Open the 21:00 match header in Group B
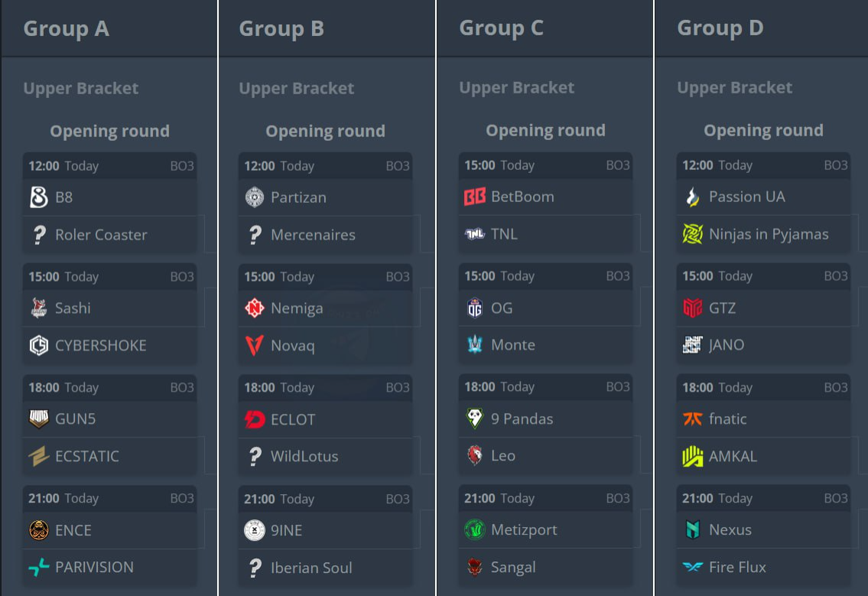Screen dimensions: 868x596 coord(326,499)
